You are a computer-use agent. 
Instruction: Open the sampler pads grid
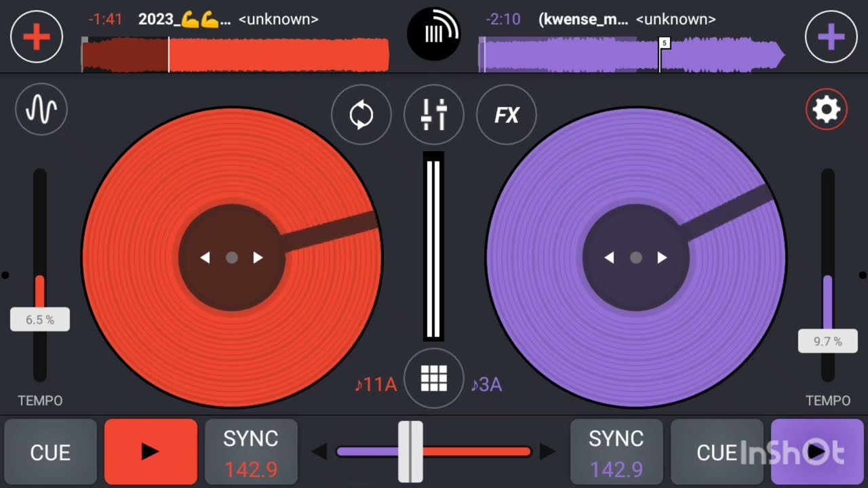[x=434, y=378]
